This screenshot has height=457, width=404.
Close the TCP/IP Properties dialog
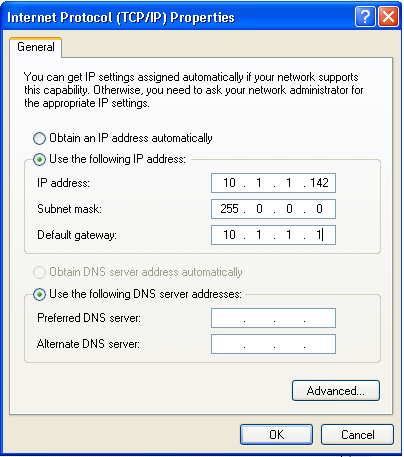click(x=388, y=16)
